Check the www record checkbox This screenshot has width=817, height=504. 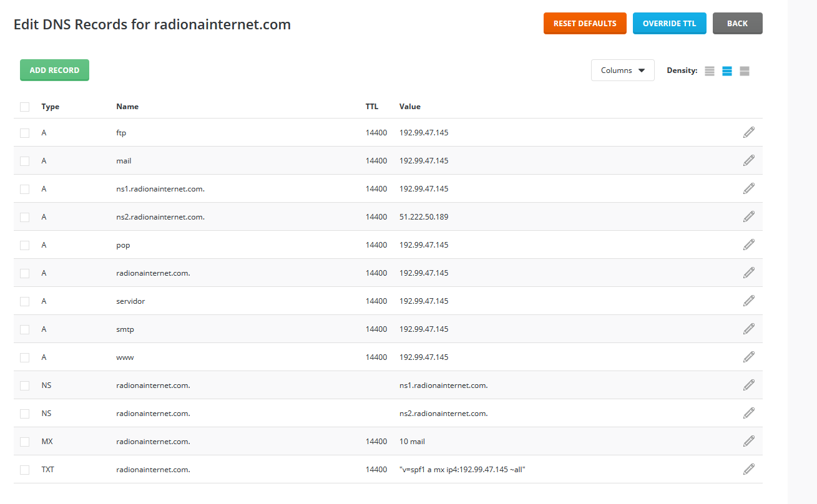[x=25, y=357]
